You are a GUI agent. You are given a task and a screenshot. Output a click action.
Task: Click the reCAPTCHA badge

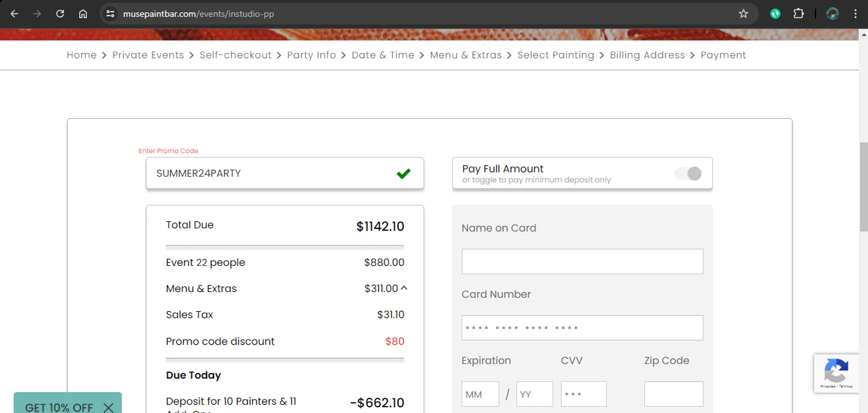[x=836, y=373]
